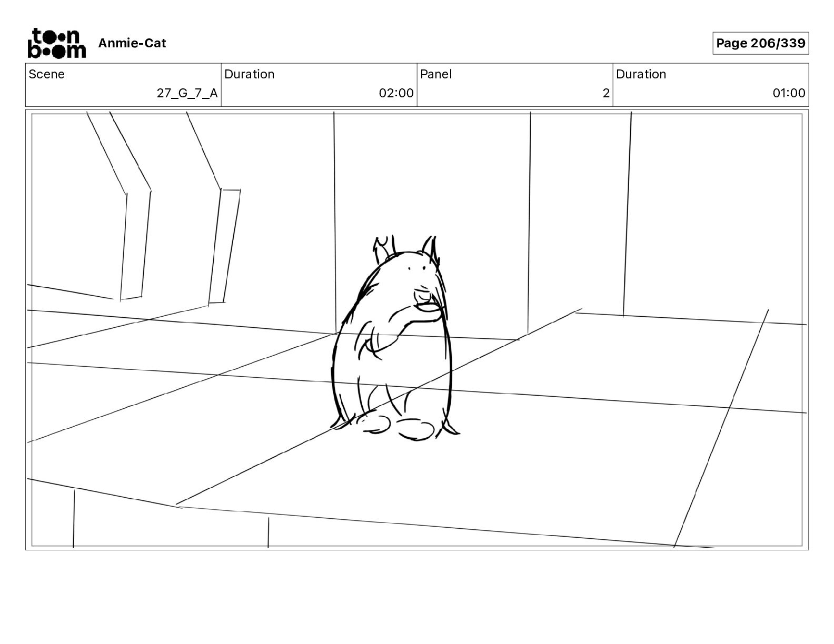This screenshot has height=644, width=834.
Task: Click the panel duration value 01:00
Action: click(x=789, y=93)
